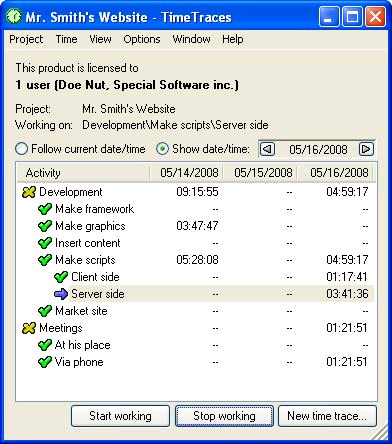Open the Project menu
The image size is (392, 444).
[26, 39]
